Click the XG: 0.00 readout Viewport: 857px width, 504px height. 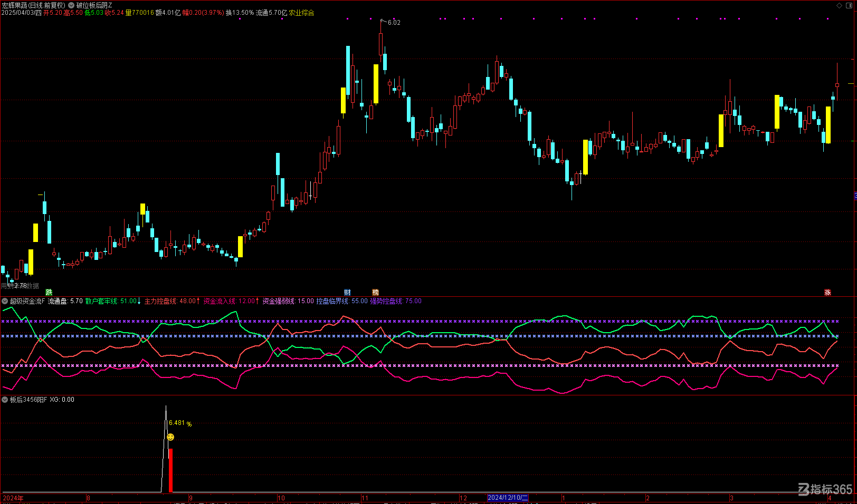point(62,400)
